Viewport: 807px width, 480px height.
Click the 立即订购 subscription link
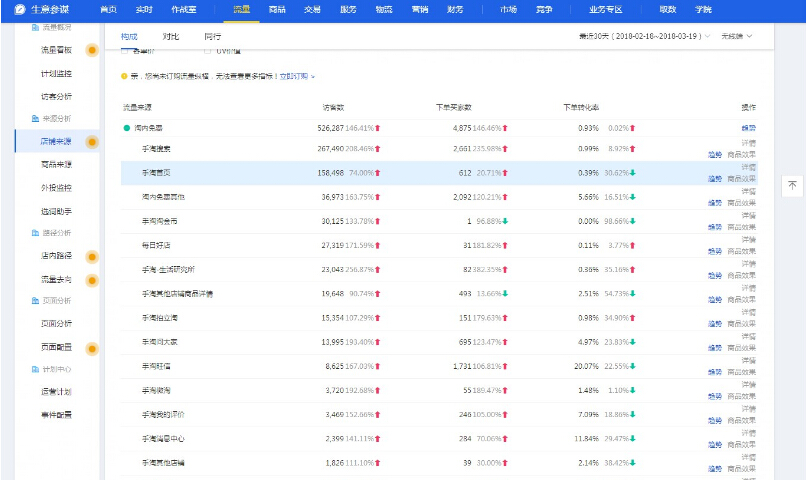pyautogui.click(x=293, y=76)
